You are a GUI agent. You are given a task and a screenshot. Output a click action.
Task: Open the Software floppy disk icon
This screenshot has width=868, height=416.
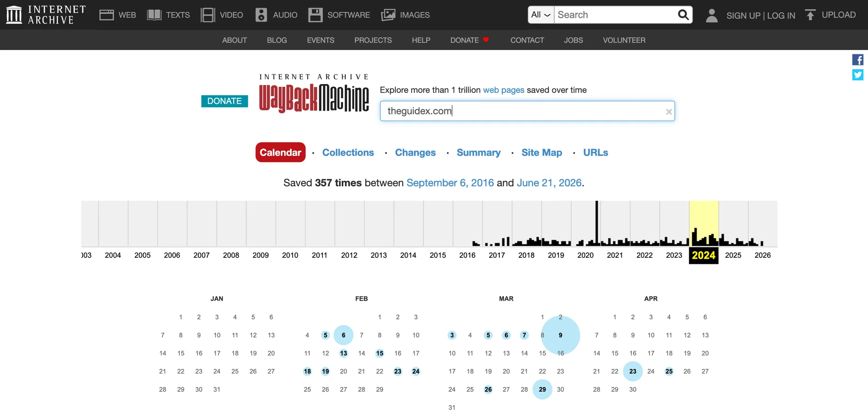point(315,15)
